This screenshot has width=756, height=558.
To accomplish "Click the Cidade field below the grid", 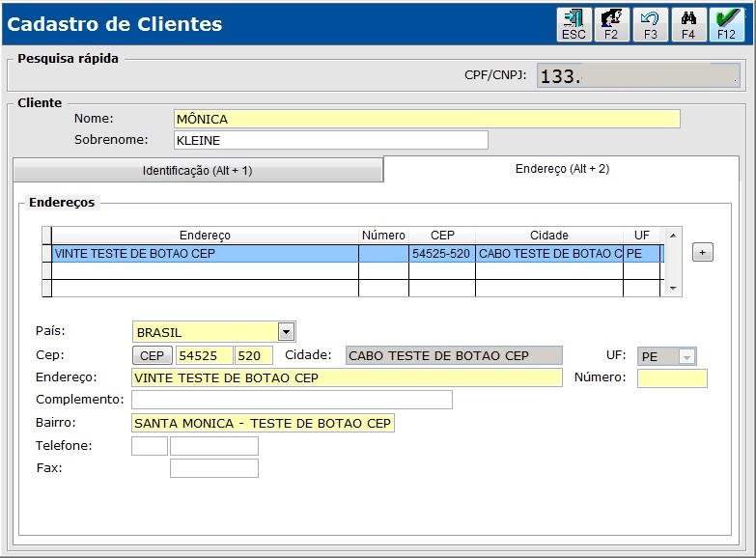I will 454,355.
